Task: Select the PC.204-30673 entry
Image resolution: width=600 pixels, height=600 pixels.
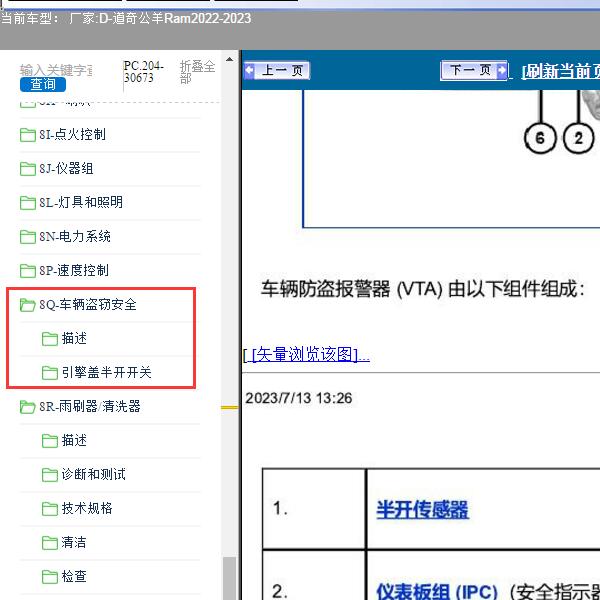Action: point(143,72)
